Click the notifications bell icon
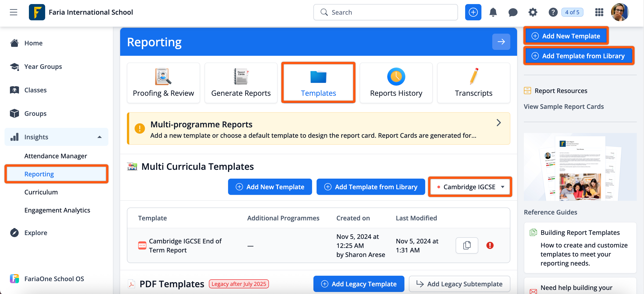 coord(493,12)
